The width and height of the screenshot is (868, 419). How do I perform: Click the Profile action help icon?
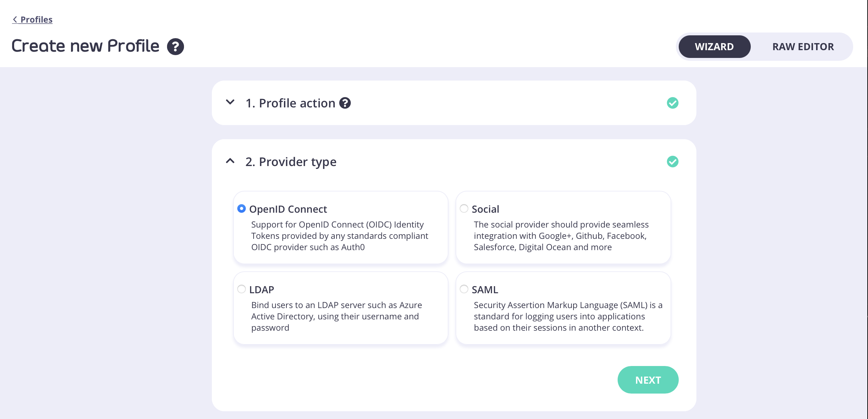345,103
